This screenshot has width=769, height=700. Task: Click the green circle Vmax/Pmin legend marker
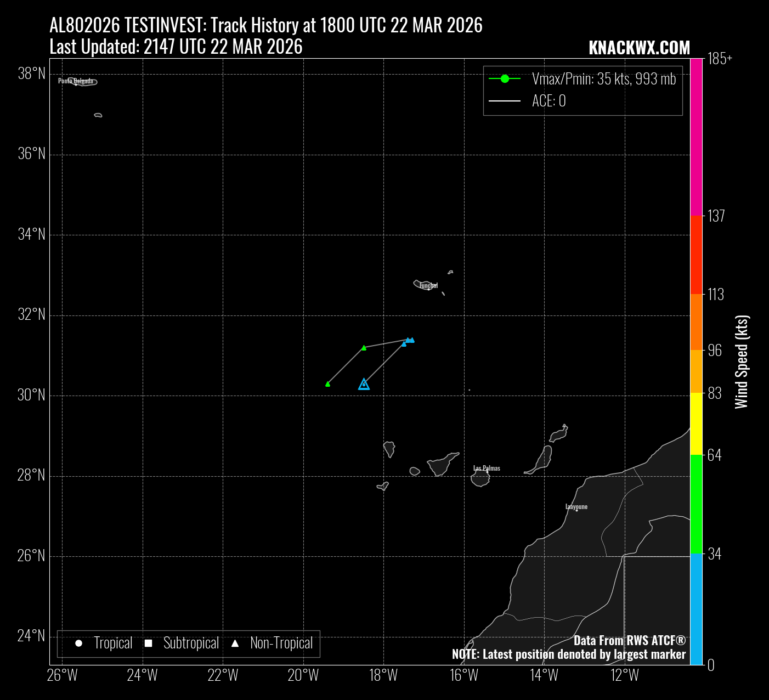pyautogui.click(x=505, y=79)
